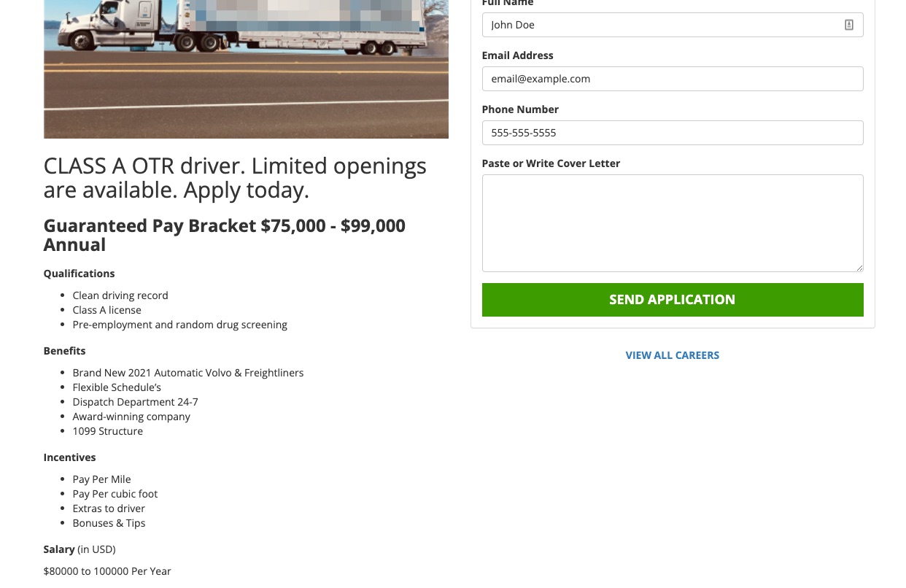Click the Email Address field label
906x588 pixels.
click(517, 55)
